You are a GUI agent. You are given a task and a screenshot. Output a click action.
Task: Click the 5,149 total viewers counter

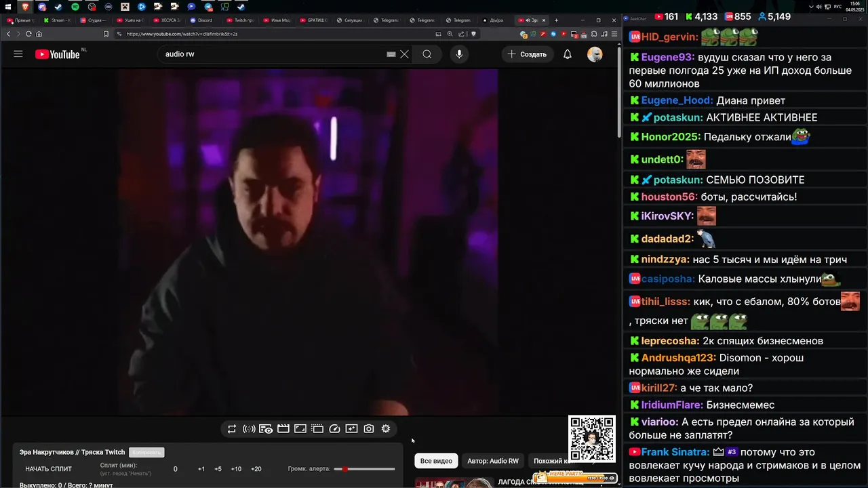pos(774,16)
